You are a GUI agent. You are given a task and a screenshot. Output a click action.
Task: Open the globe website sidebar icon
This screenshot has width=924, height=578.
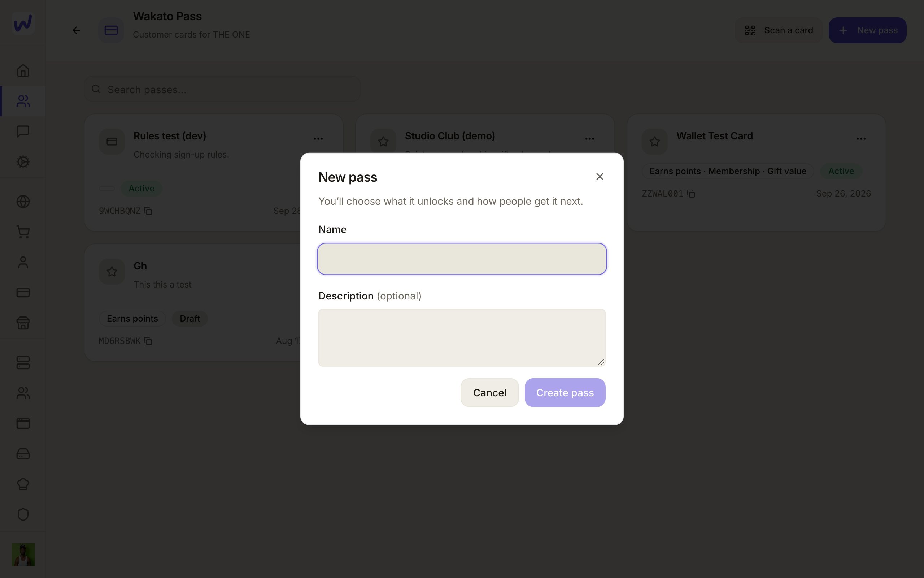tap(23, 202)
